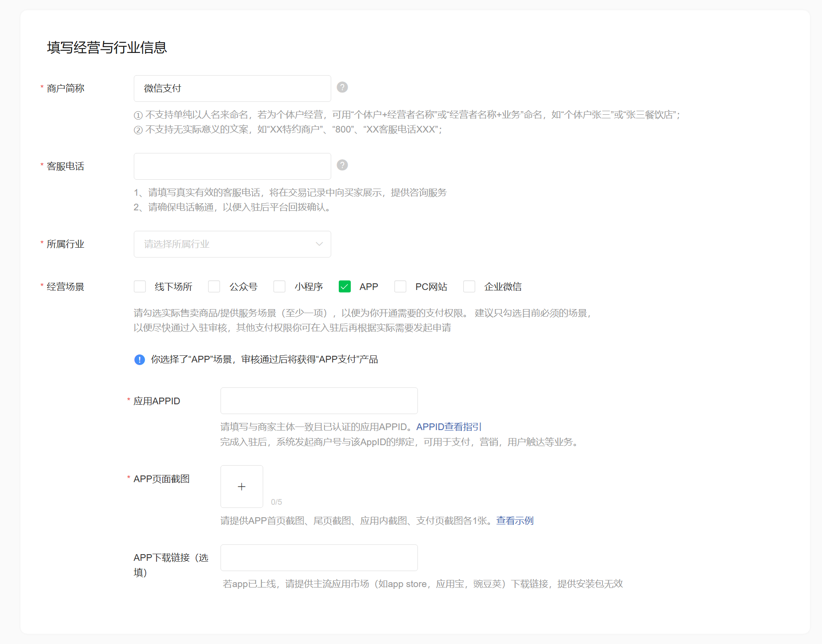Click hint 请填写真实有效的客服电话
This screenshot has height=644, width=822.
point(290,193)
